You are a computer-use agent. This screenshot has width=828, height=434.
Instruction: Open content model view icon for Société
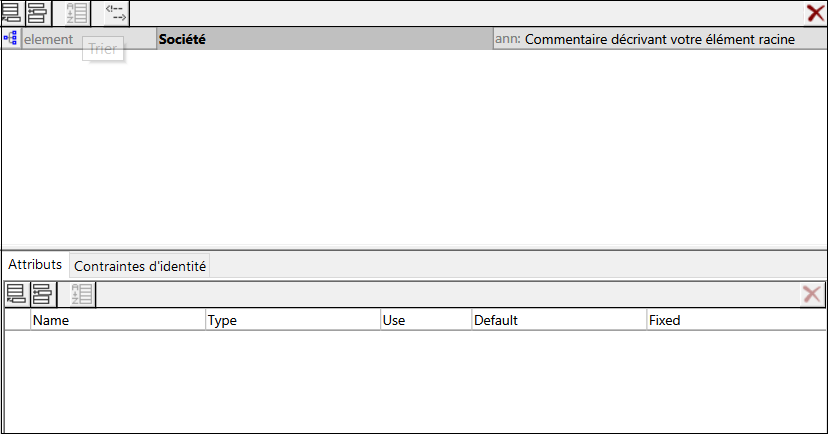point(11,39)
